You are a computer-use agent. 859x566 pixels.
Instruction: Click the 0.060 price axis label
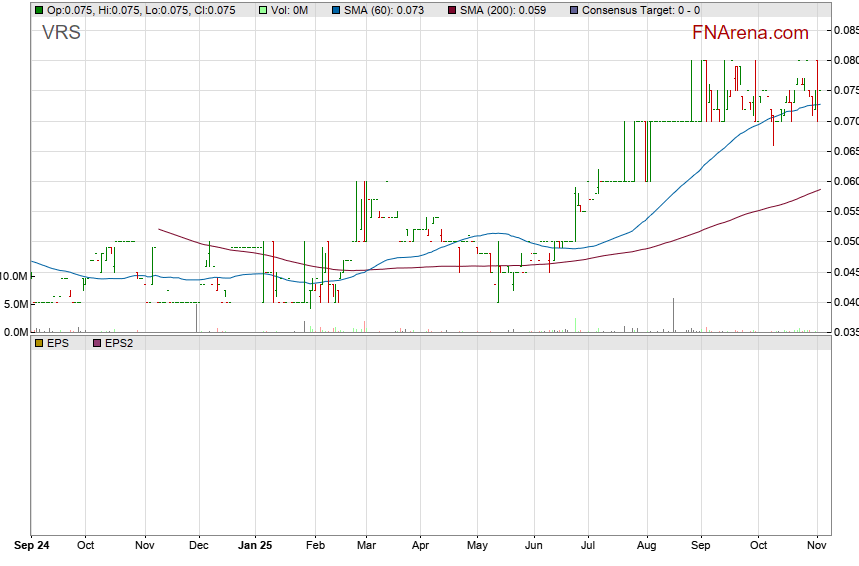point(846,181)
